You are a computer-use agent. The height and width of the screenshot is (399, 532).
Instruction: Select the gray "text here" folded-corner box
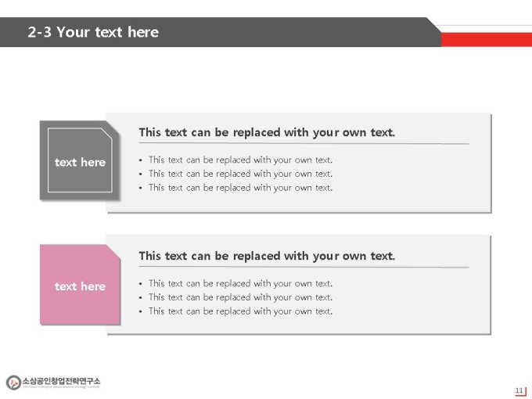click(80, 160)
